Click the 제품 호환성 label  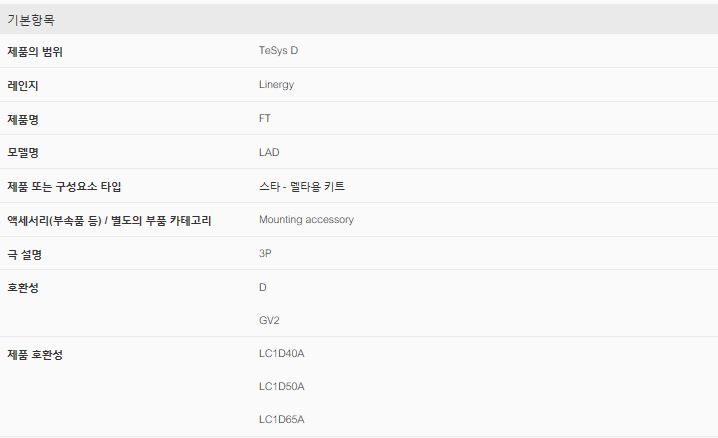35,355
